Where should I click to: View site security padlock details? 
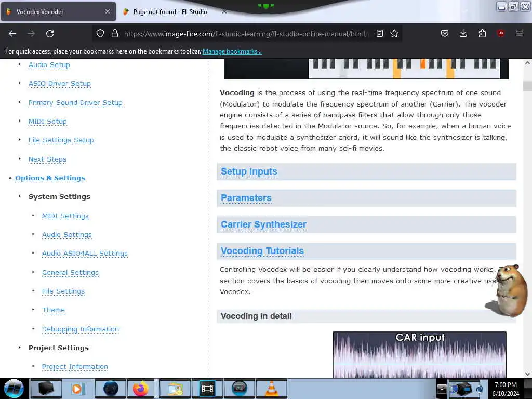coord(115,34)
